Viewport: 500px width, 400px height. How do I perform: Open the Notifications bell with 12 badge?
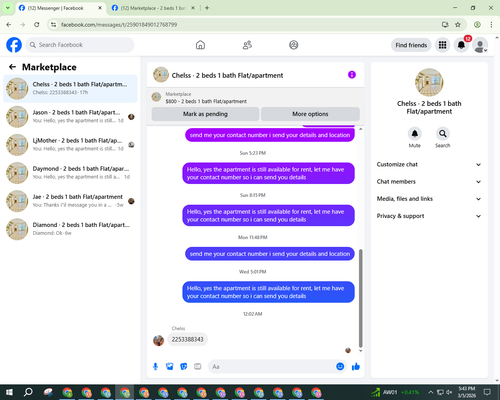pyautogui.click(x=461, y=45)
